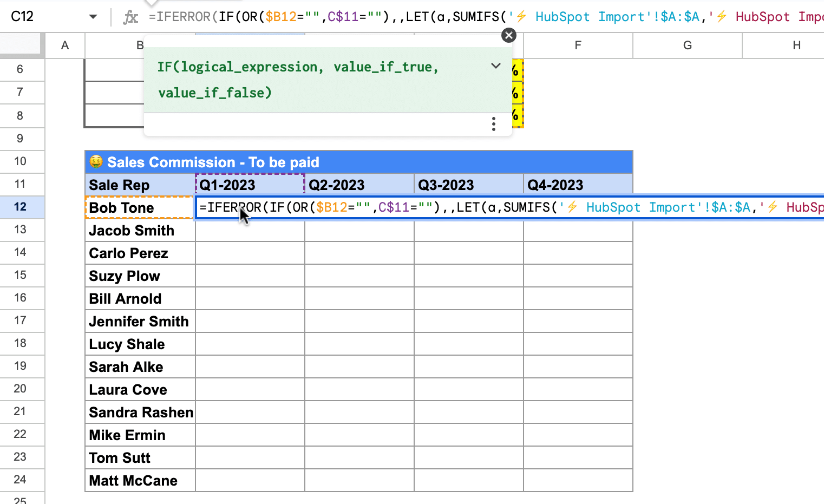This screenshot has width=824, height=504.
Task: Select Sarah Alke's empty Q3-2023 cell
Action: pyautogui.click(x=469, y=366)
